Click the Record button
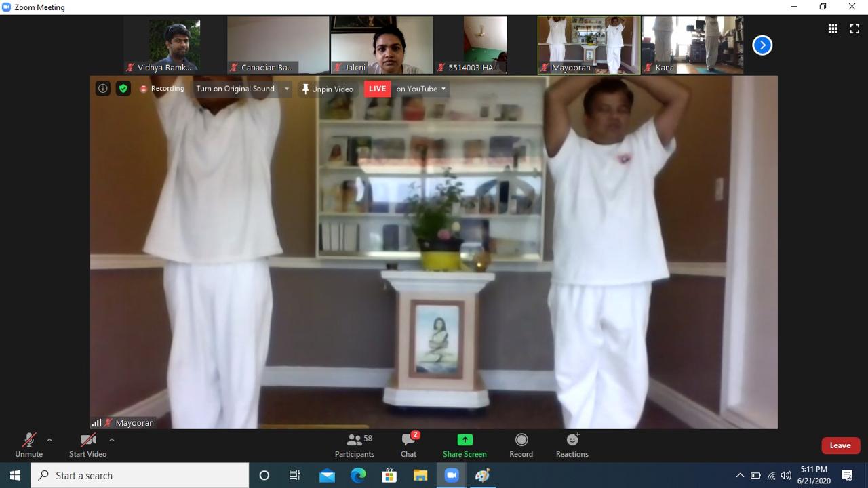Screen dimensions: 868x488 pyautogui.click(x=521, y=446)
